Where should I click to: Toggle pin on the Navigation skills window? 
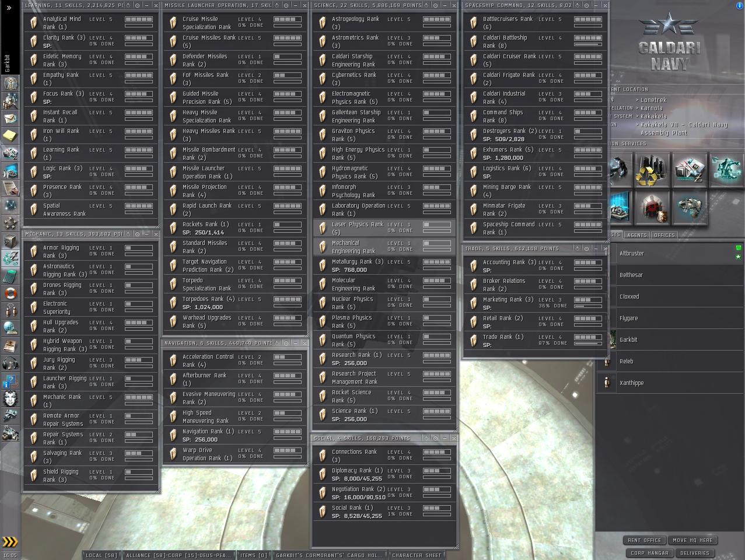point(278,343)
